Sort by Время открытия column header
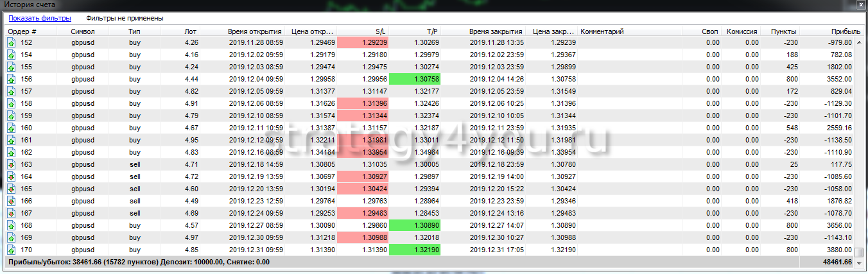This screenshot has width=868, height=274. 254,31
